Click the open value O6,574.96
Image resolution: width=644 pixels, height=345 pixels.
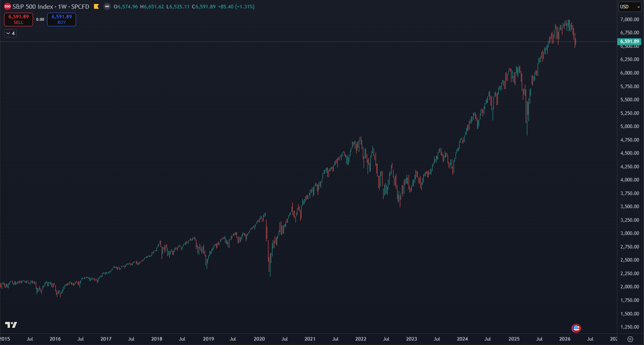click(x=126, y=7)
